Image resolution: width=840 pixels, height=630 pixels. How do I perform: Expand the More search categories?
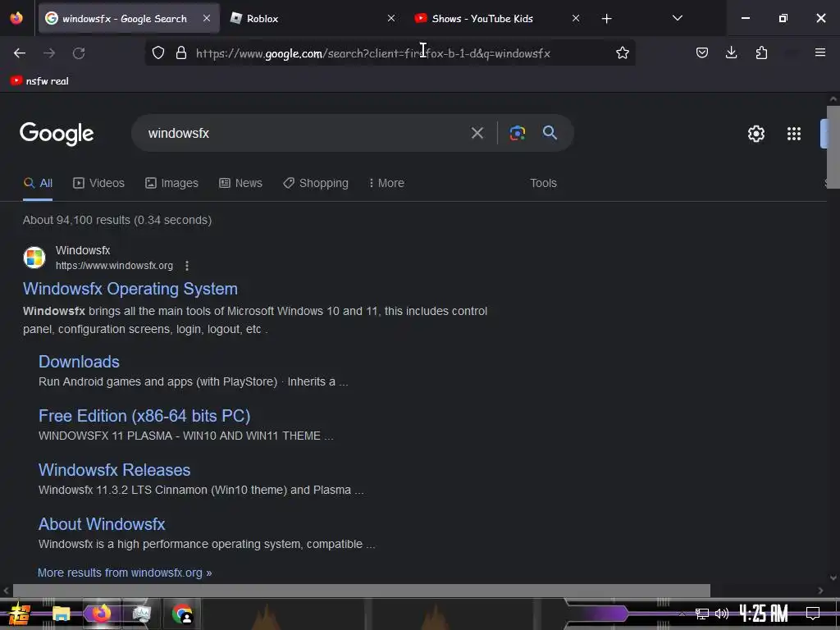[386, 183]
